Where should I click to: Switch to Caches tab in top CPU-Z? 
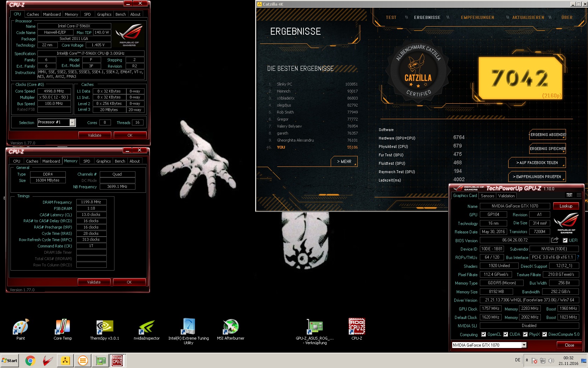click(33, 14)
